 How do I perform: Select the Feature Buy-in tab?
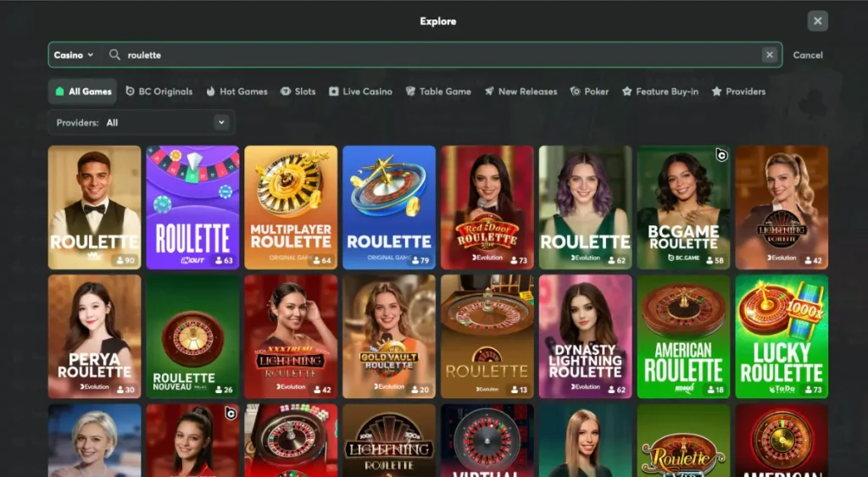[x=660, y=92]
